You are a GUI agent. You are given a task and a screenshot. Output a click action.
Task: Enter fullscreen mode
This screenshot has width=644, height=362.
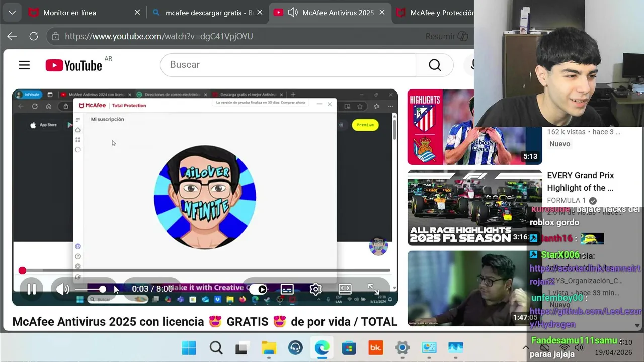click(373, 289)
